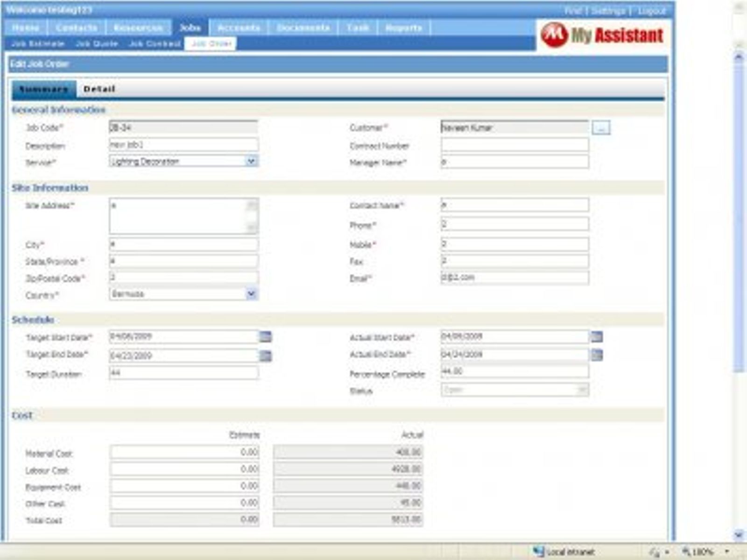
Task: Open the Job Quote submenu
Action: tap(97, 44)
